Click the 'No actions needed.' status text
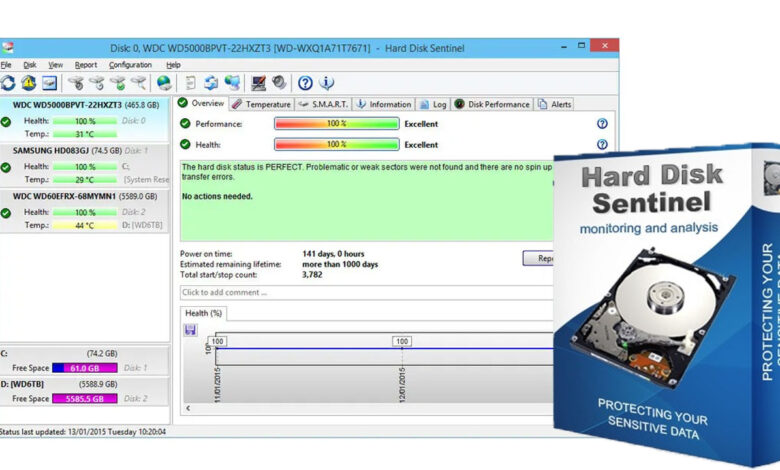 [x=217, y=196]
